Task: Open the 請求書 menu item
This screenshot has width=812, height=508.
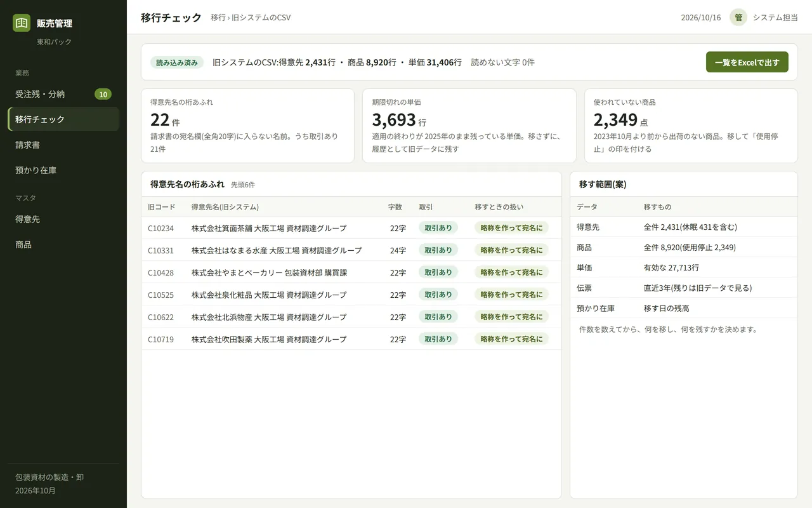Action: 63,145
